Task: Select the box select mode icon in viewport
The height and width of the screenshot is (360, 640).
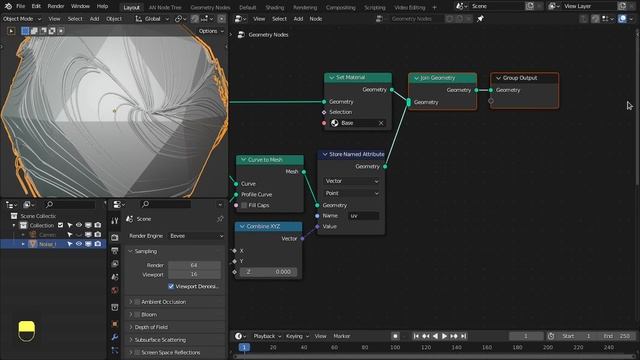Action: tap(25, 31)
